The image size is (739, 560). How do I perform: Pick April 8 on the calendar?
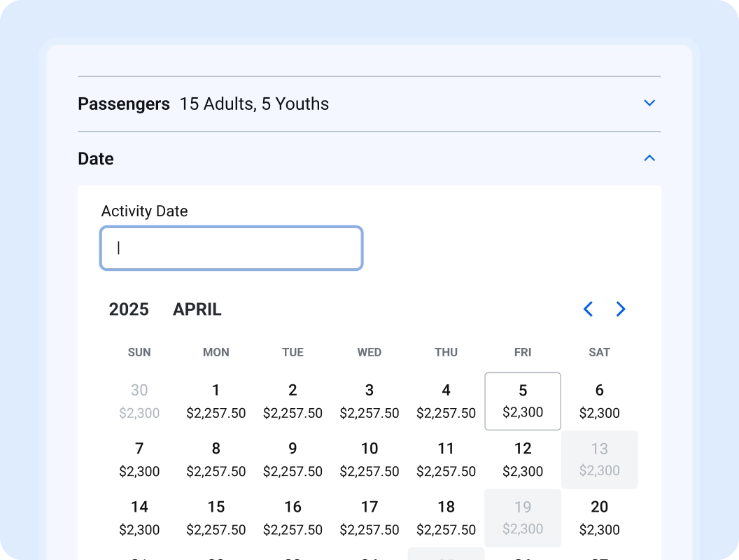(216, 459)
